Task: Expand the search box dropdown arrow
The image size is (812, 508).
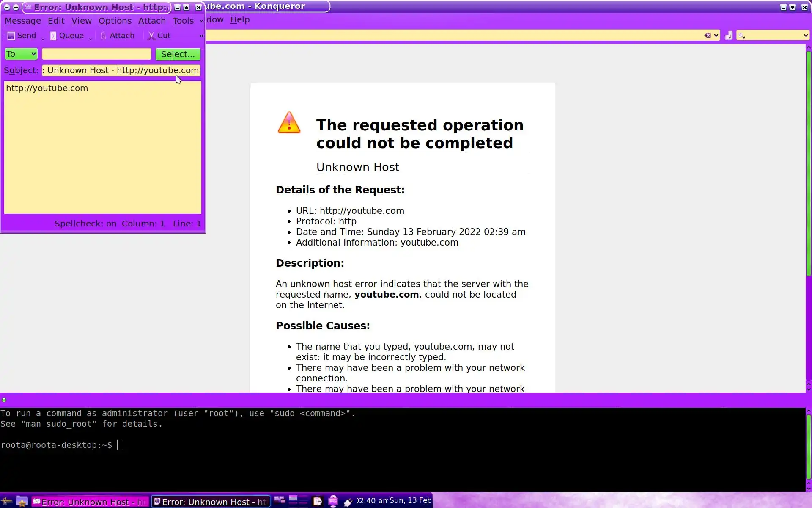Action: point(805,36)
